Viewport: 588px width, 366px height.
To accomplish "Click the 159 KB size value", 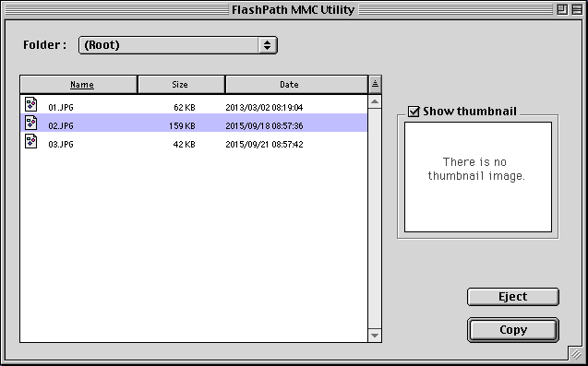I will pos(182,126).
